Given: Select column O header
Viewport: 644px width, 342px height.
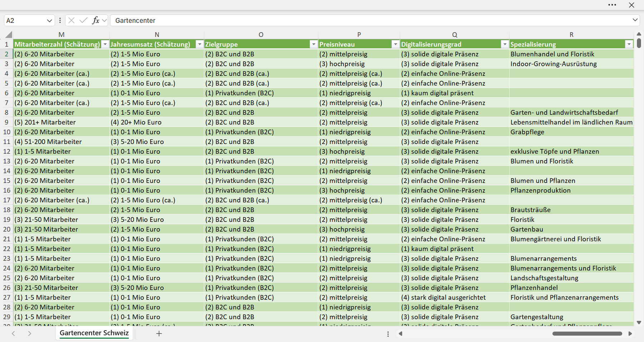Looking at the screenshot, I should pyautogui.click(x=261, y=35).
